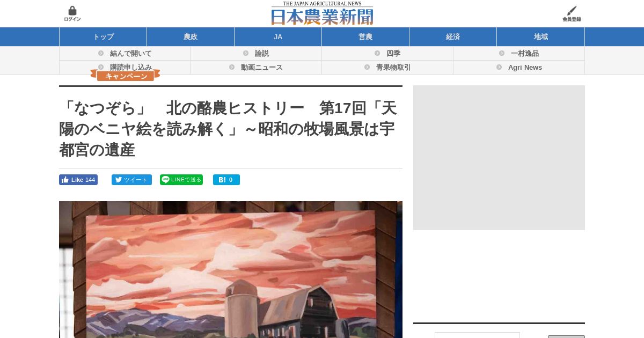Open 青果物取引 produce trading link
Image resolution: width=644 pixels, height=338 pixels.
393,67
